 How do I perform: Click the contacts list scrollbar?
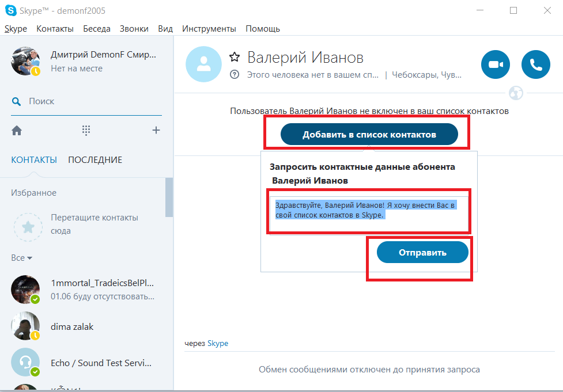169,197
